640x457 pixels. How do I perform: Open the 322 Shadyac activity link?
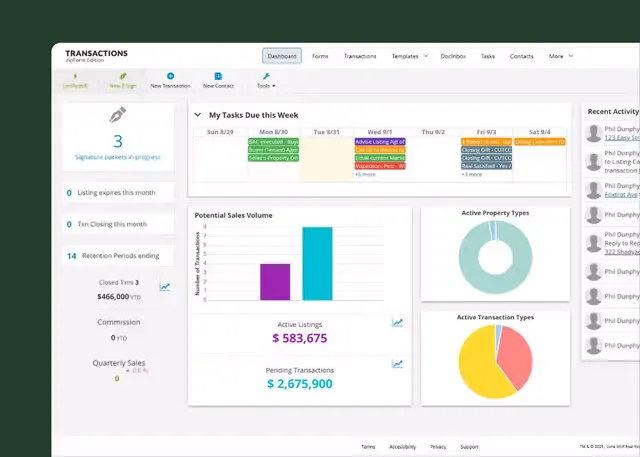pos(622,252)
